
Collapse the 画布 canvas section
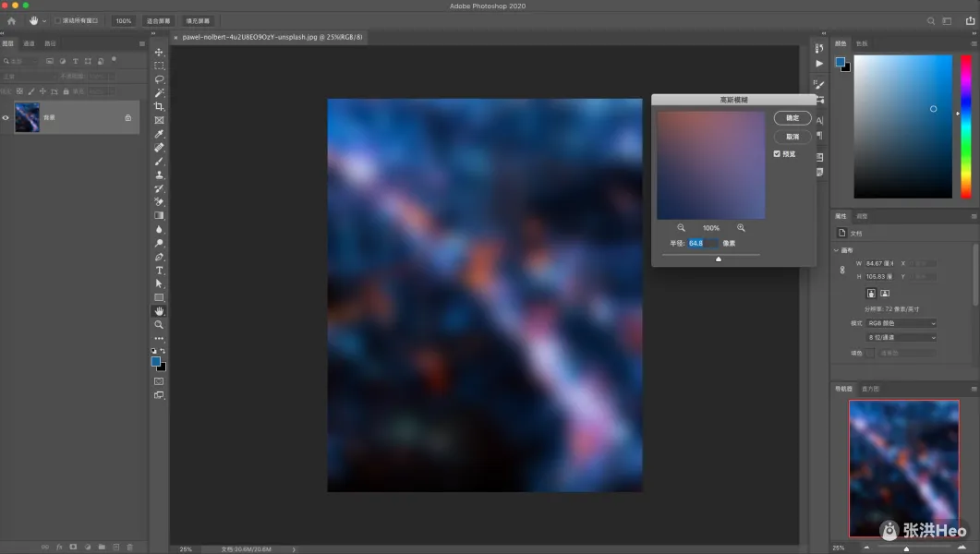[836, 250]
